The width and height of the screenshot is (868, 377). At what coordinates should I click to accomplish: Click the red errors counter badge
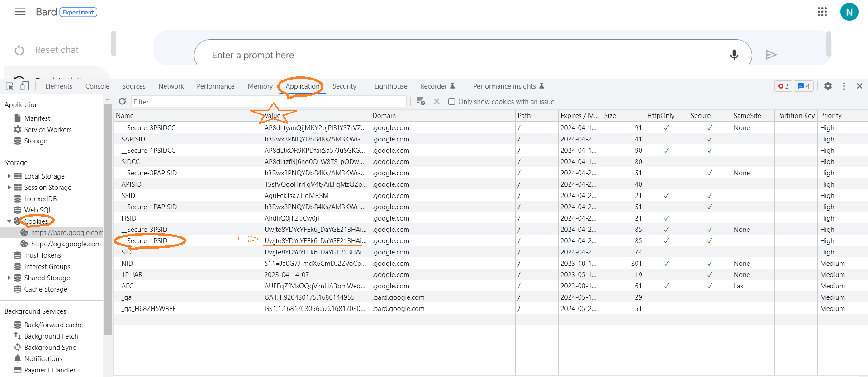783,86
